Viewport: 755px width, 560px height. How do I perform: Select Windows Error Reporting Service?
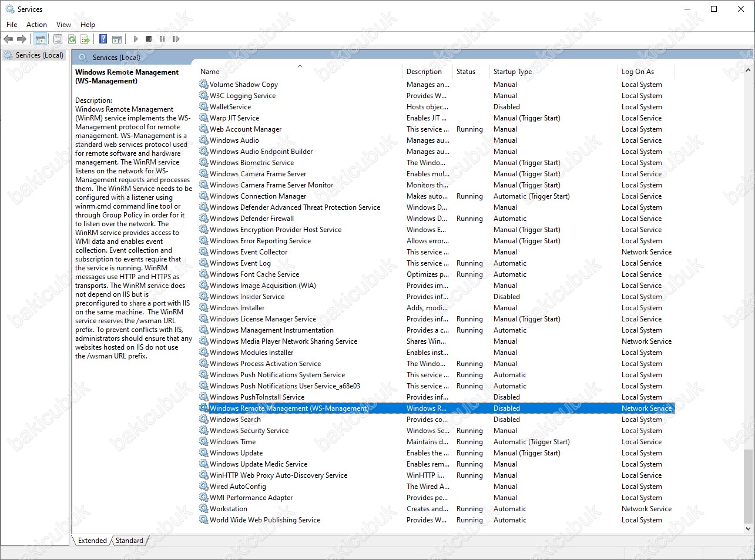(x=437, y=240)
